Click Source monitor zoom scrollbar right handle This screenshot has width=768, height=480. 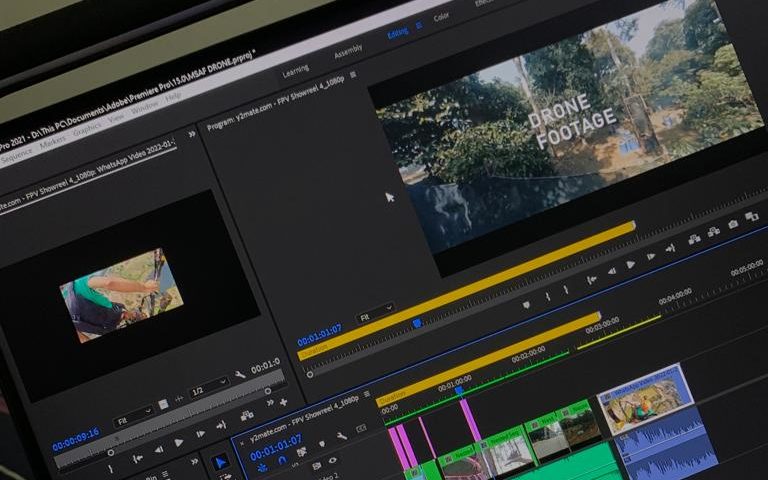tap(267, 391)
